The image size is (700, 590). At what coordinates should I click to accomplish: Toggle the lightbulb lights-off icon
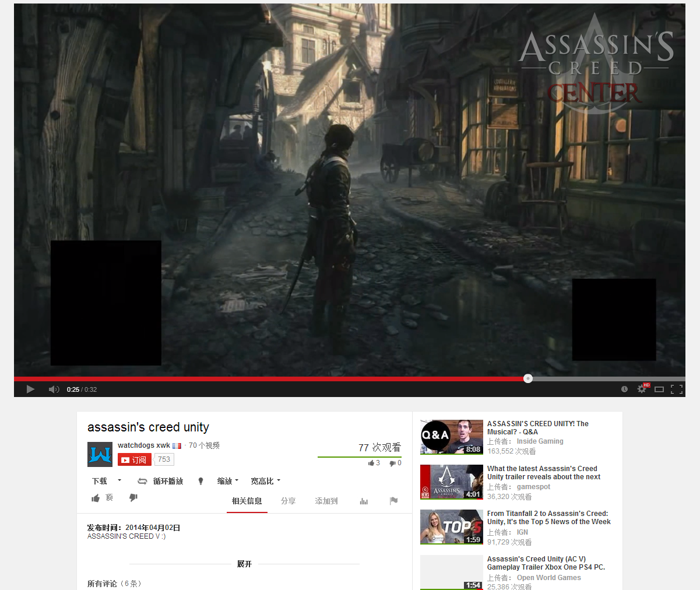(x=200, y=481)
